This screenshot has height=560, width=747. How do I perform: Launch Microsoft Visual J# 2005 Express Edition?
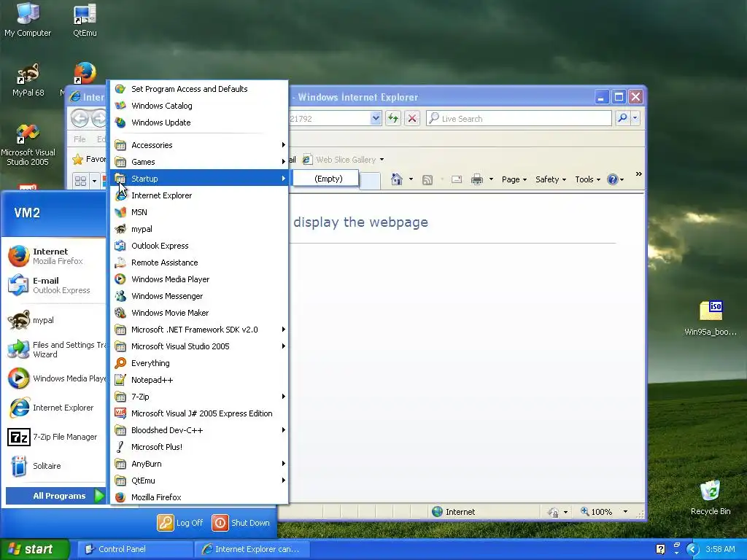coord(199,413)
